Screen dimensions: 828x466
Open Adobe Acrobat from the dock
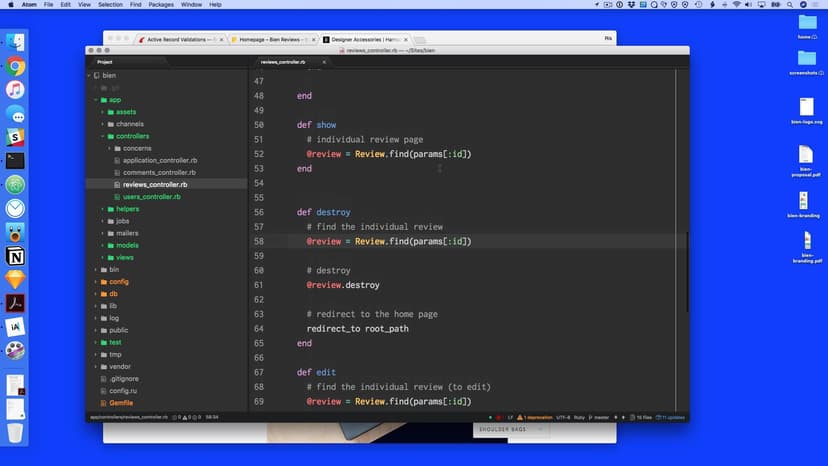pyautogui.click(x=15, y=304)
